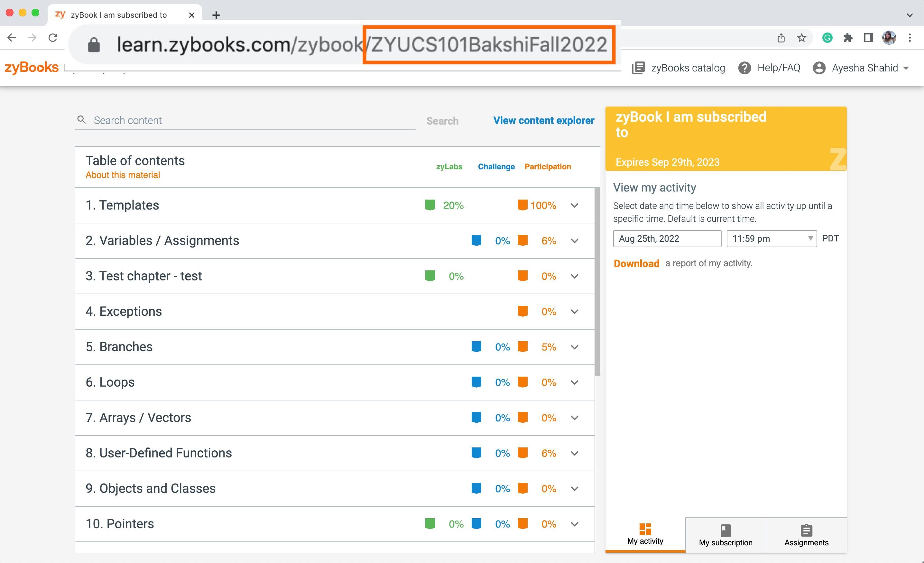The width and height of the screenshot is (924, 563).
Task: Click the Grammarly extension icon
Action: [827, 38]
